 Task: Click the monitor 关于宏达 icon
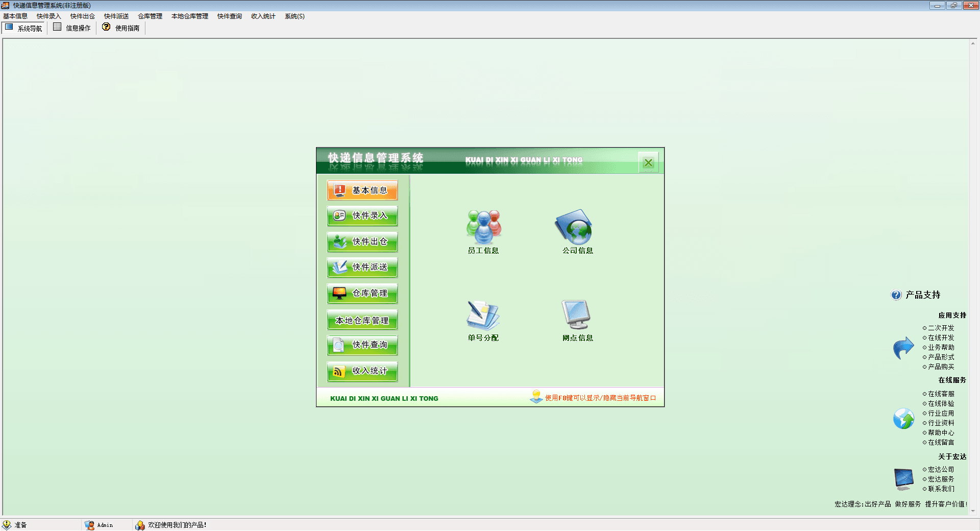coord(903,479)
